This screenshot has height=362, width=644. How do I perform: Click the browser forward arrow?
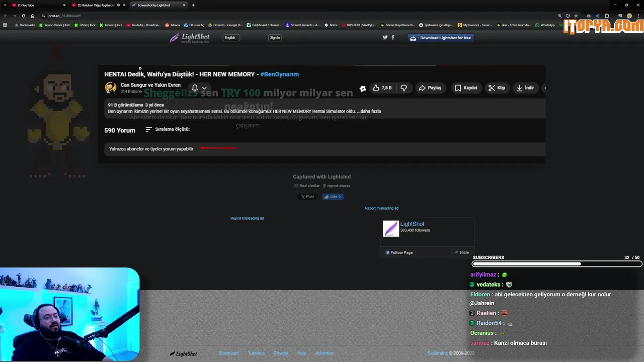tap(15, 16)
